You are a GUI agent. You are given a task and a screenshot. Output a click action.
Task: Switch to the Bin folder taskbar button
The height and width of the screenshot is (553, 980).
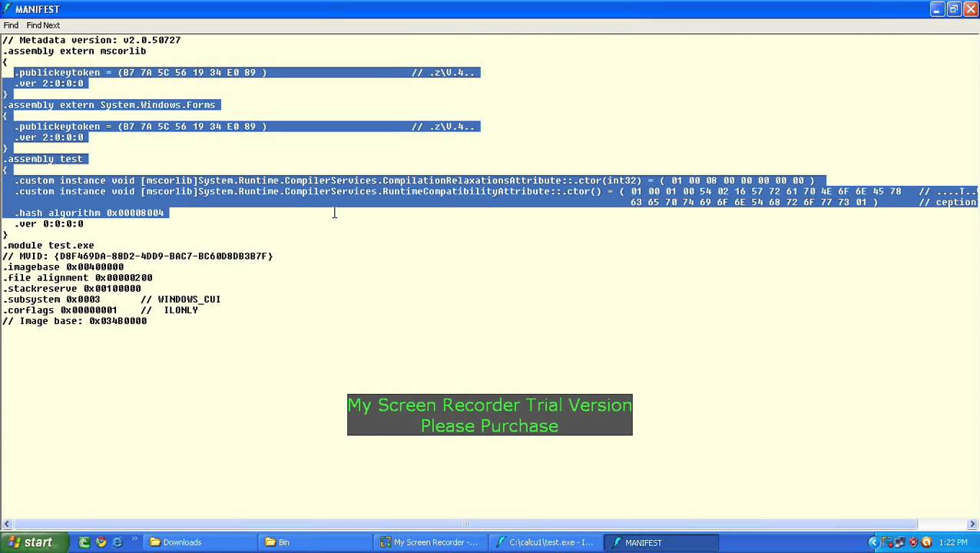point(315,542)
